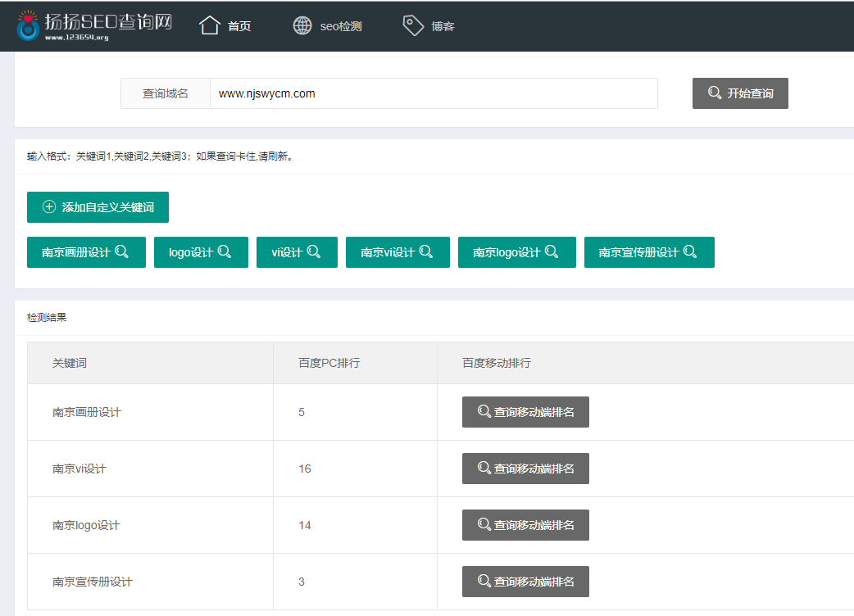
Task: Click the tag icon for 博客
Action: pyautogui.click(x=413, y=25)
